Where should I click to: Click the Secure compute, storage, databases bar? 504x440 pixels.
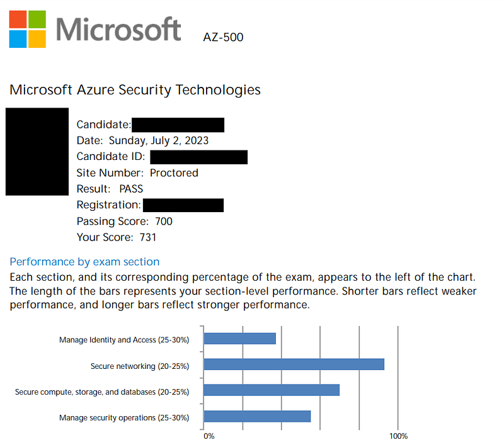click(272, 390)
